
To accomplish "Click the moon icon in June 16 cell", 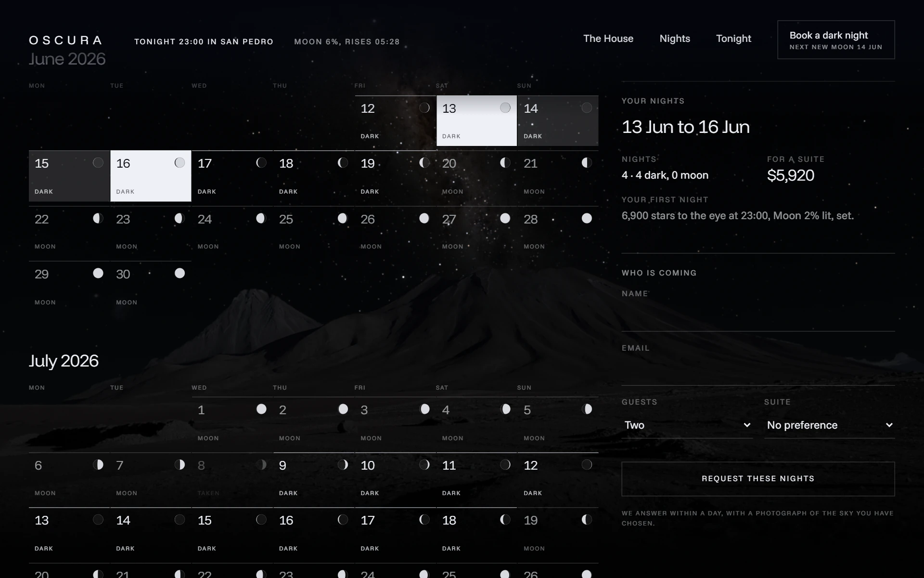I will [180, 163].
